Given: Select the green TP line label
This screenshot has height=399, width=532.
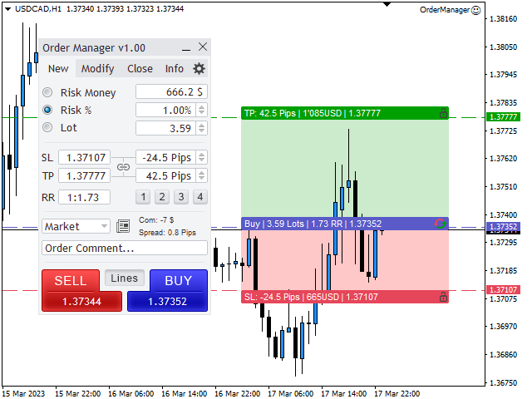Looking at the screenshot, I should 345,113.
